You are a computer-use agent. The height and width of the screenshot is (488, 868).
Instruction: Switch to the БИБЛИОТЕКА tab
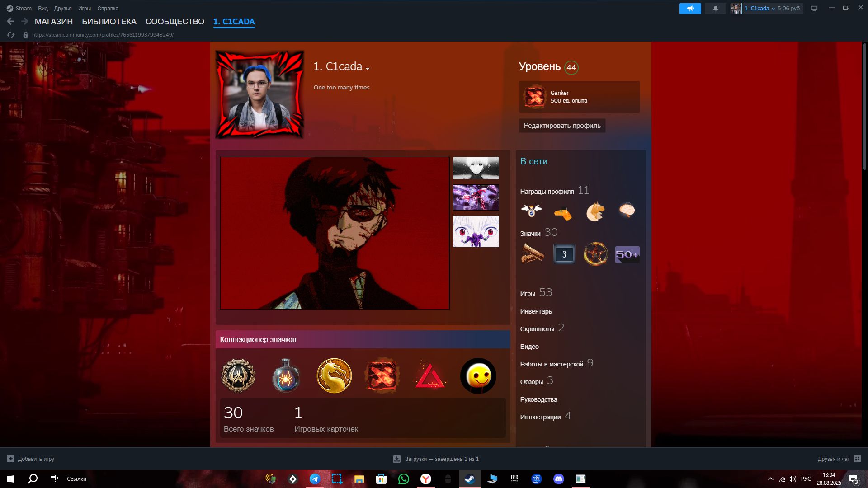coord(109,22)
